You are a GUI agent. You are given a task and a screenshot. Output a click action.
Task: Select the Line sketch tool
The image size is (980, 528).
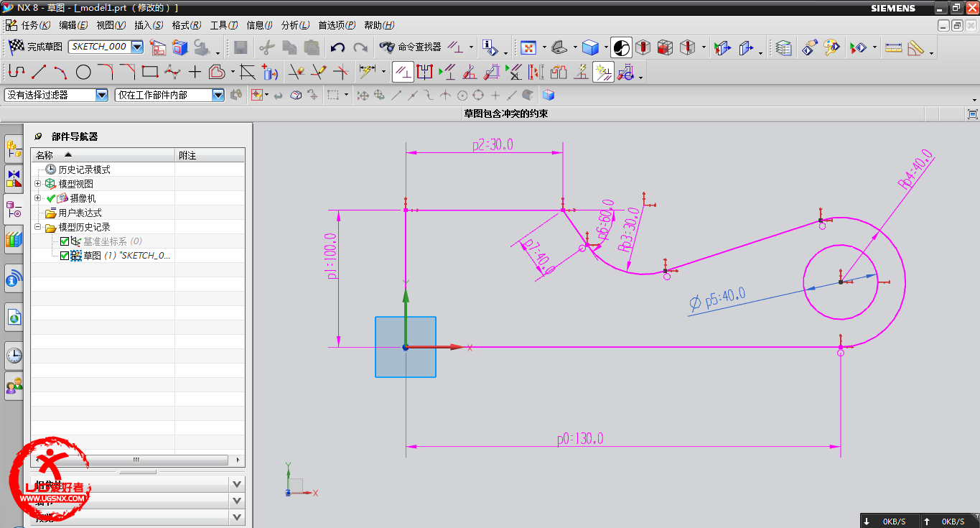click(x=39, y=72)
